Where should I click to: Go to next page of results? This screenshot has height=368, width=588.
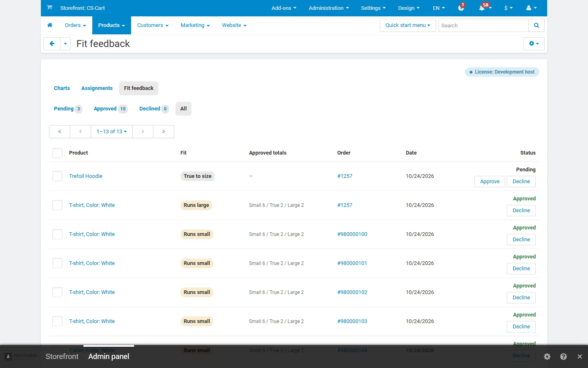[143, 132]
